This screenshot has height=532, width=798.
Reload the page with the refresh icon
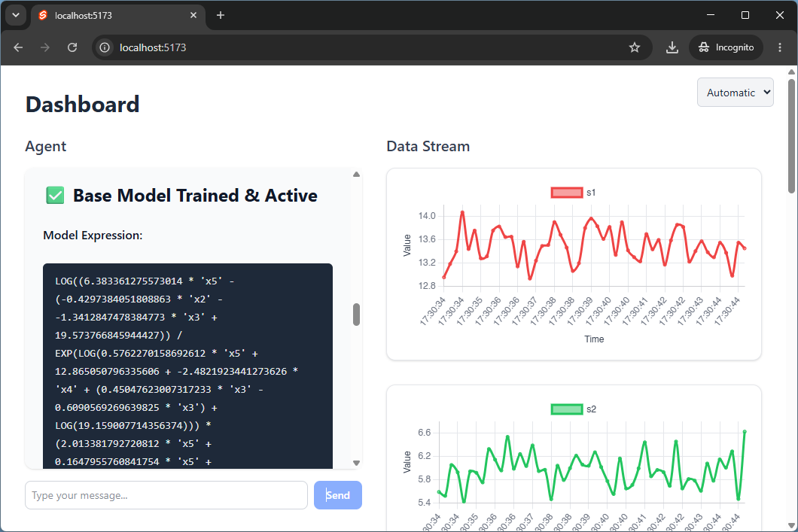[x=72, y=47]
